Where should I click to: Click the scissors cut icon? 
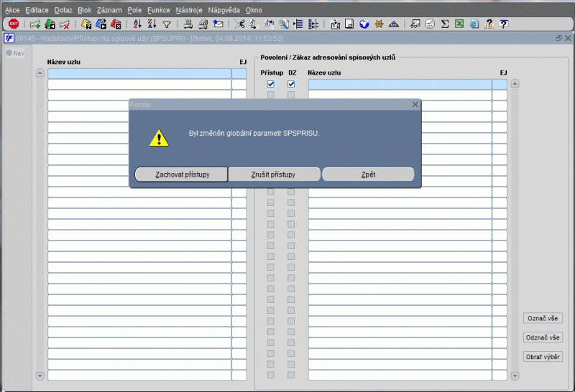(239, 24)
